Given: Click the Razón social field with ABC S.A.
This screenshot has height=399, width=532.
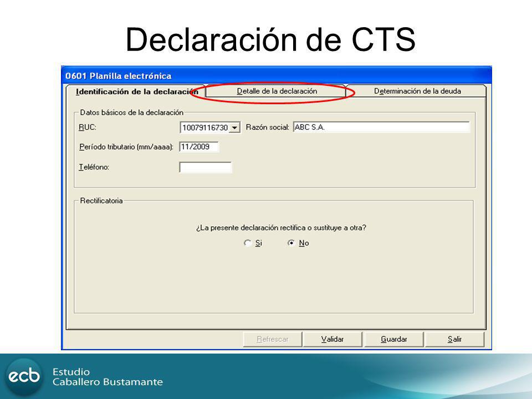Looking at the screenshot, I should tap(381, 127).
